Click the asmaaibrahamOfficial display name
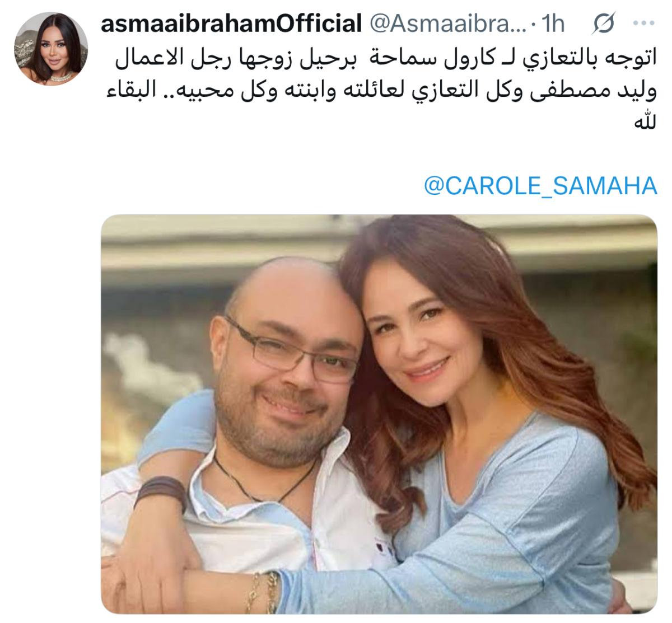The width and height of the screenshot is (672, 623). pos(232,23)
